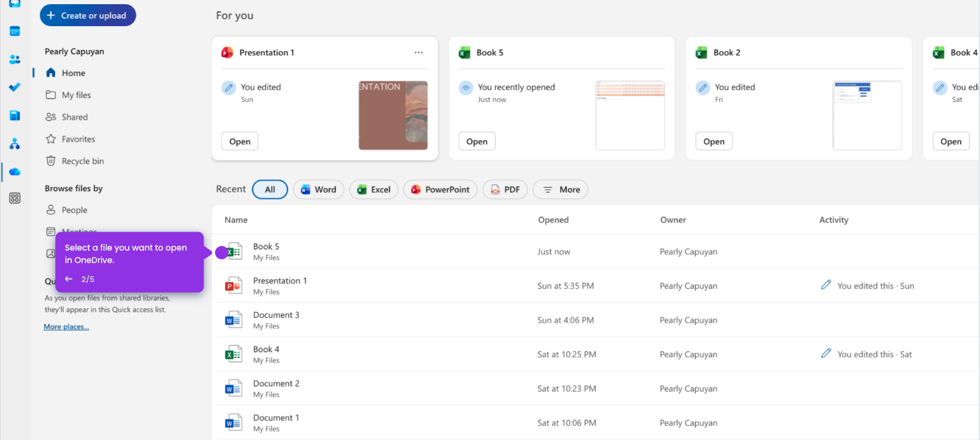Open the Book 4 file name in list
The width and height of the screenshot is (980, 440).
coord(266,349)
